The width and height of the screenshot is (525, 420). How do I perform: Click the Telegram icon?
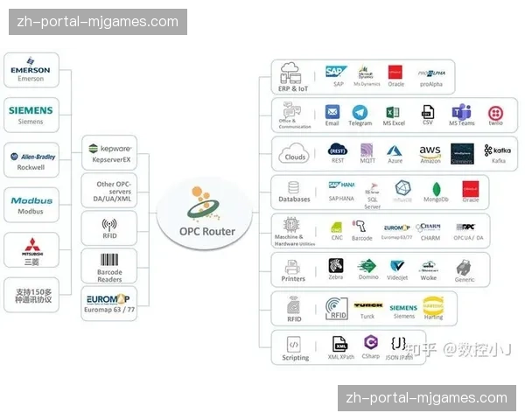(360, 113)
